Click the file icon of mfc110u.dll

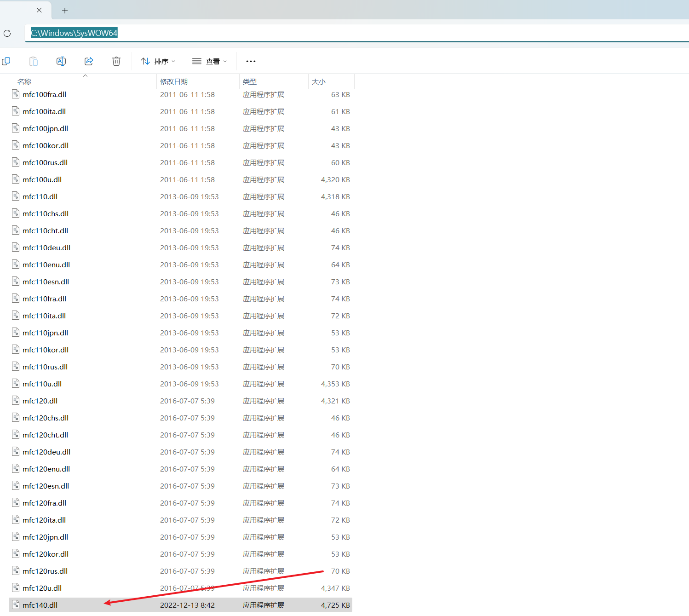[x=16, y=384]
